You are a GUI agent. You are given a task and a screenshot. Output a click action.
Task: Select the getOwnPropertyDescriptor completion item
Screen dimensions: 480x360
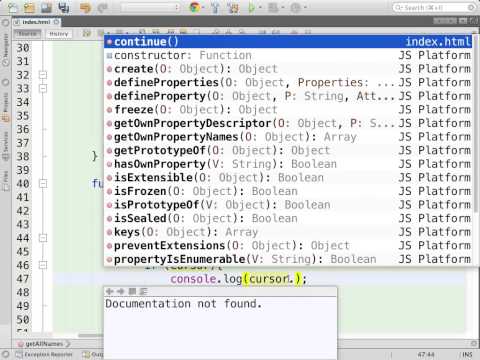(x=288, y=123)
